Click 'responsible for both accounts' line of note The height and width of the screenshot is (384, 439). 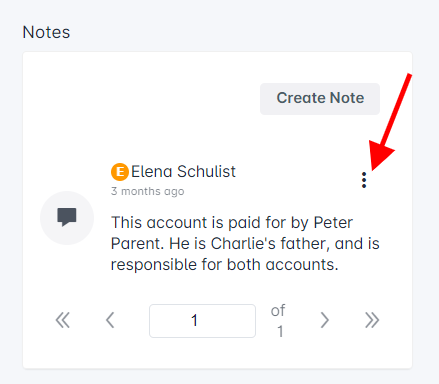224,265
